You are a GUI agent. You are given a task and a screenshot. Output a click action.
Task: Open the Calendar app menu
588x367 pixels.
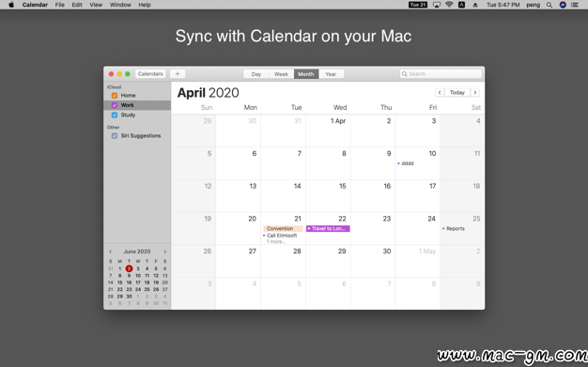(35, 5)
